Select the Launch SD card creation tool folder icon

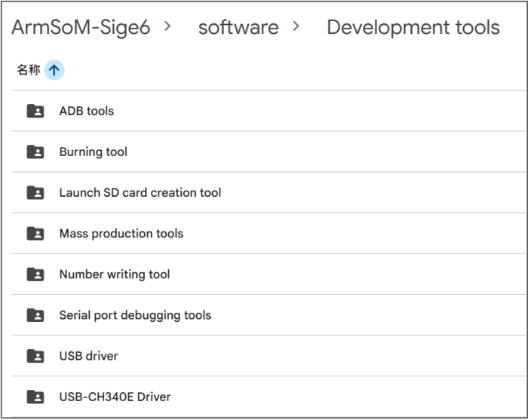click(x=35, y=192)
